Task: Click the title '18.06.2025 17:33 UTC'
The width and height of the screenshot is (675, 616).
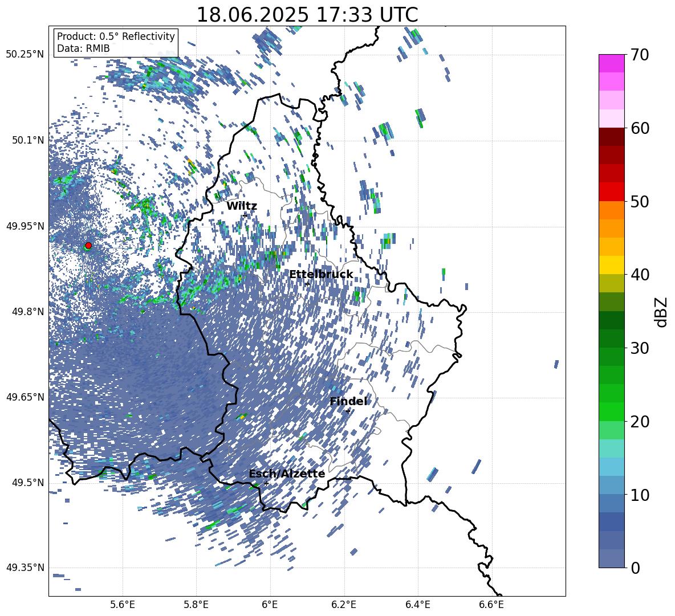Action: 307,15
